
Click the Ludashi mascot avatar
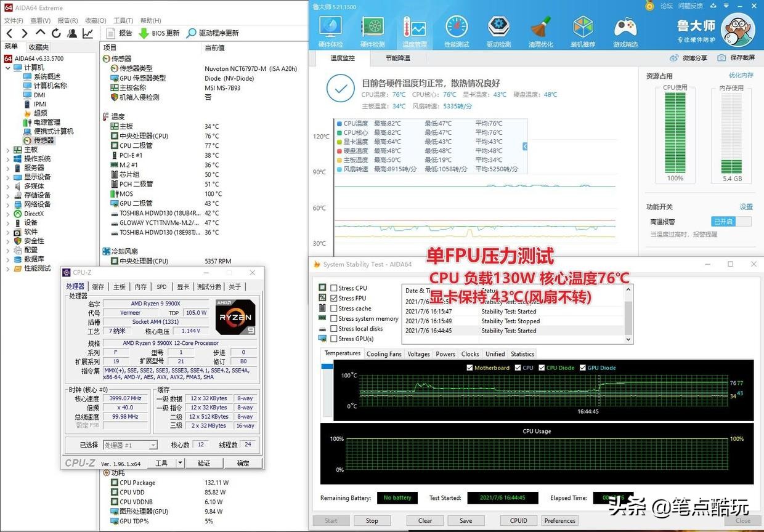click(x=738, y=30)
